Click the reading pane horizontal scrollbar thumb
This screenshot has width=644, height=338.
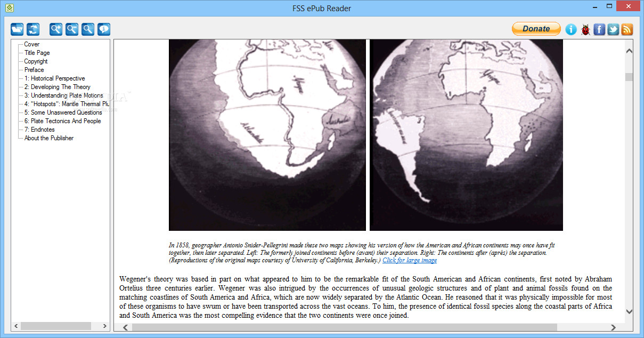tap(344, 327)
